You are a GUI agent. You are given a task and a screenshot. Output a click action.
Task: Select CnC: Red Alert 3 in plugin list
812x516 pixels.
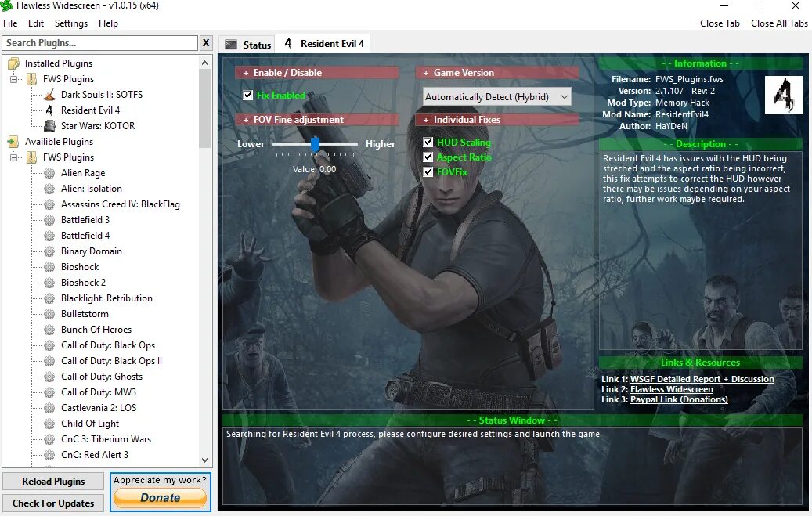pos(95,455)
